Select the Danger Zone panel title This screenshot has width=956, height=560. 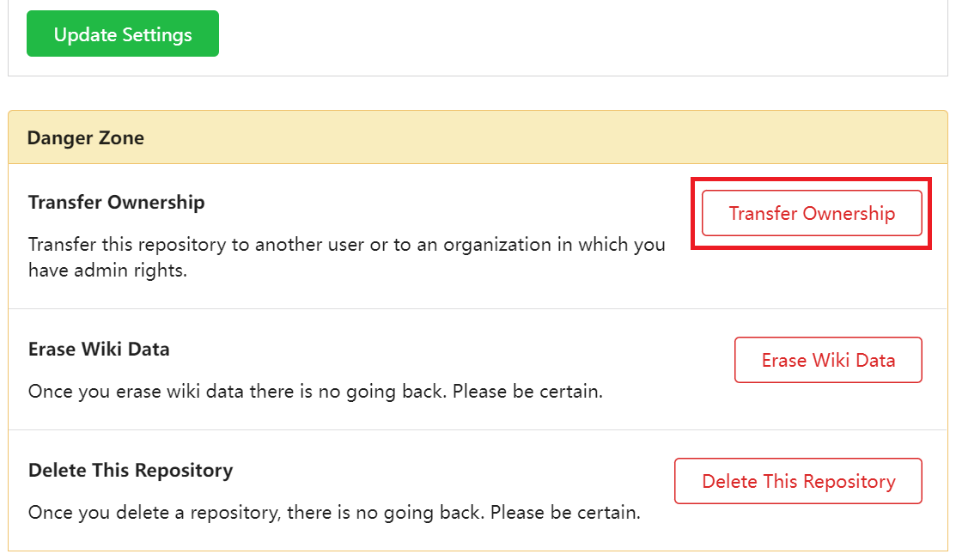[86, 137]
